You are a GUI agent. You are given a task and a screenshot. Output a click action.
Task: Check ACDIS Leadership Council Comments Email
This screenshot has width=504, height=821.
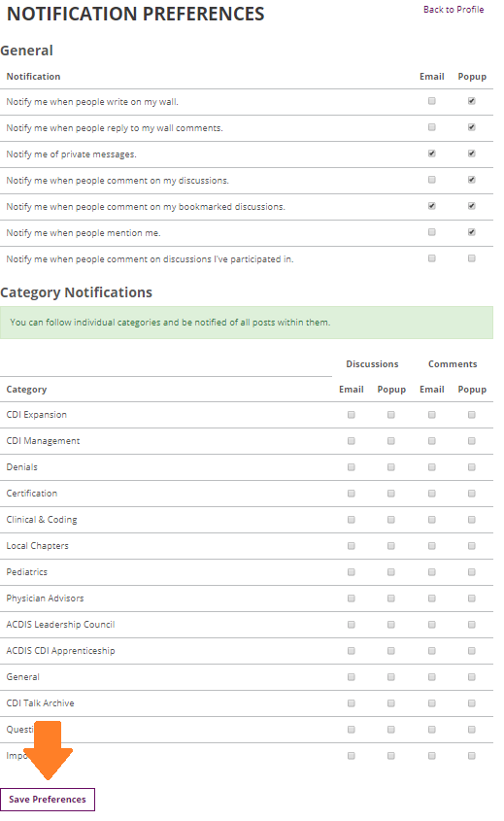pos(432,624)
